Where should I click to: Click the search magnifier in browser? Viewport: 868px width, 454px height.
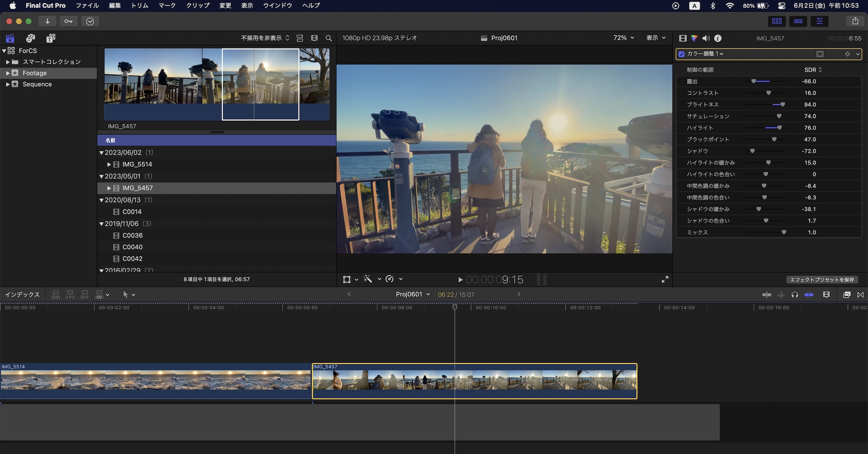[329, 38]
